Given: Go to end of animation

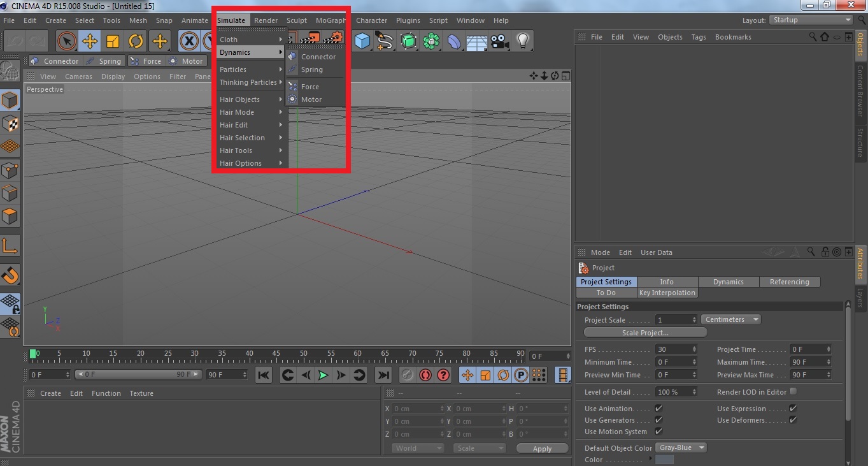Looking at the screenshot, I should (x=383, y=375).
